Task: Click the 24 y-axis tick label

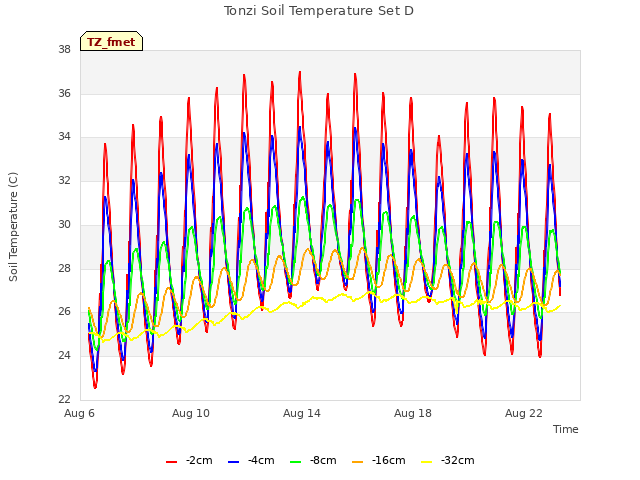Action: pyautogui.click(x=64, y=356)
